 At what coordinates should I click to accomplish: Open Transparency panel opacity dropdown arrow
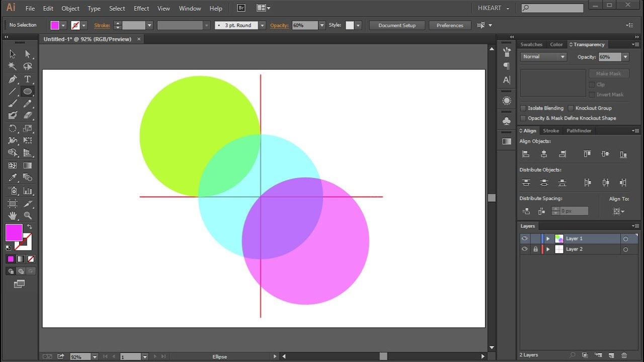[625, 57]
